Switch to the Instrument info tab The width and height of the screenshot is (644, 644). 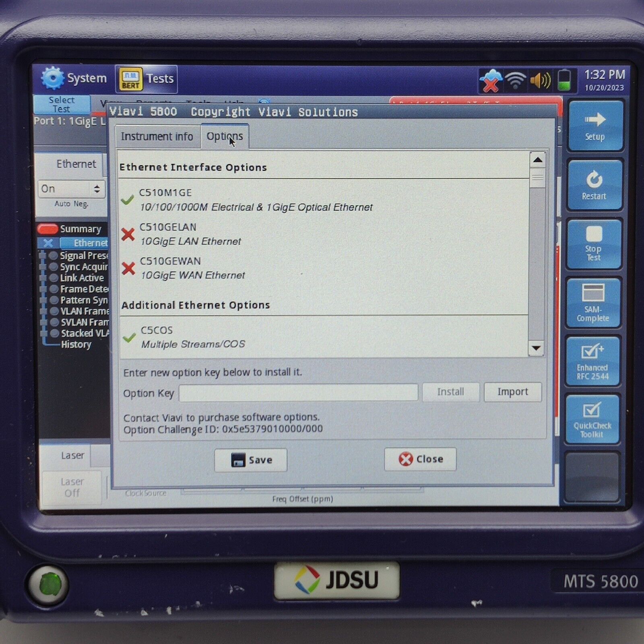[157, 136]
